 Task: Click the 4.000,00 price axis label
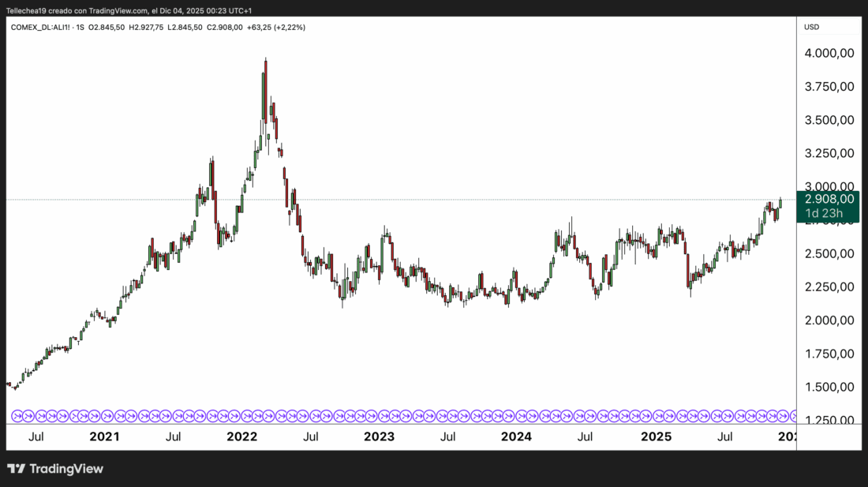coord(830,54)
